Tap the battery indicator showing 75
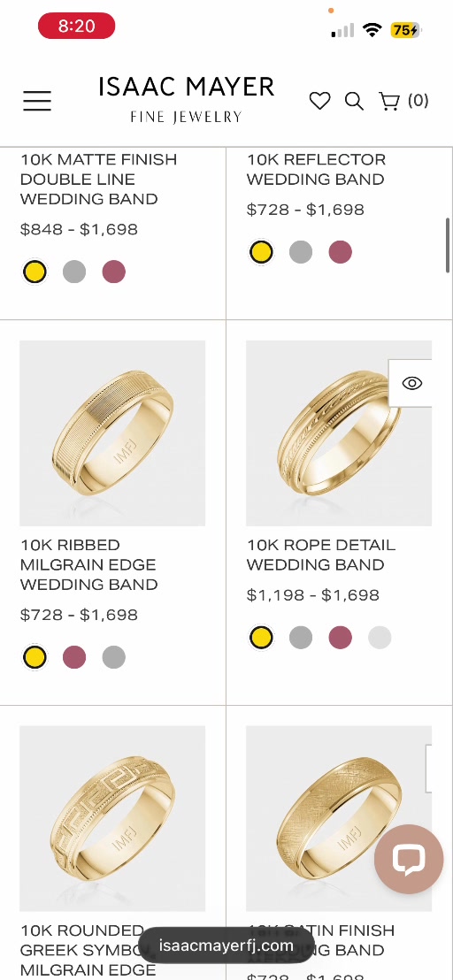This screenshot has height=980, width=453. pyautogui.click(x=405, y=29)
